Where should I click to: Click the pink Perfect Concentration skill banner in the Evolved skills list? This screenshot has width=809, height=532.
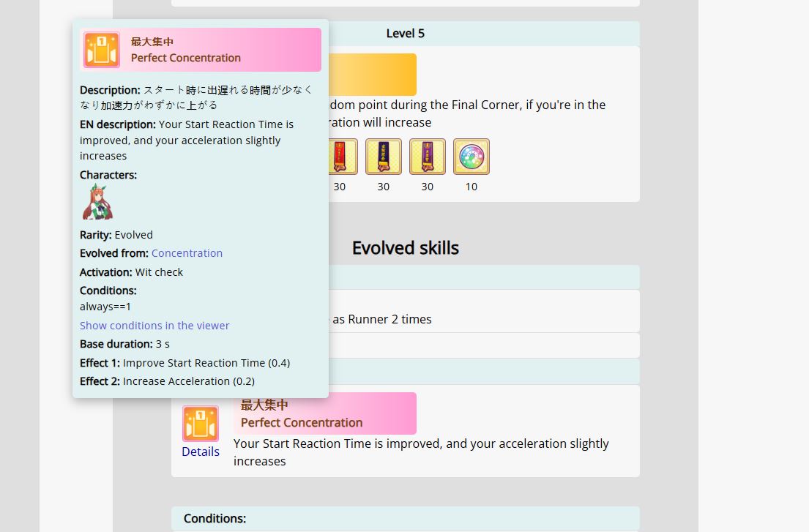325,413
